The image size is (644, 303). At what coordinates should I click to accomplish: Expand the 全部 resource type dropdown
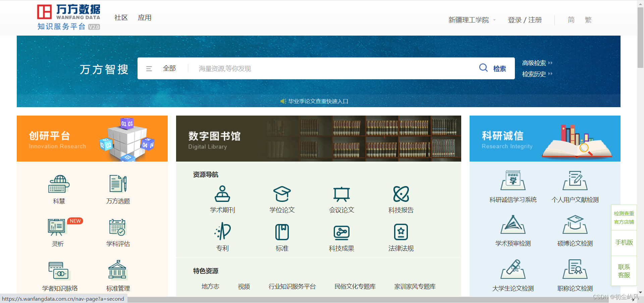coord(169,68)
